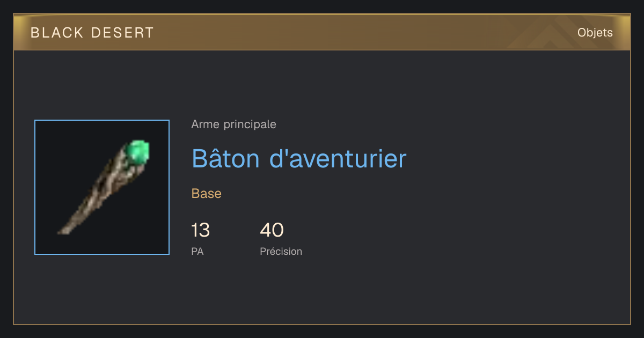Screen dimensions: 644x338
Task: Click the Arme principale category label
Action: (233, 124)
